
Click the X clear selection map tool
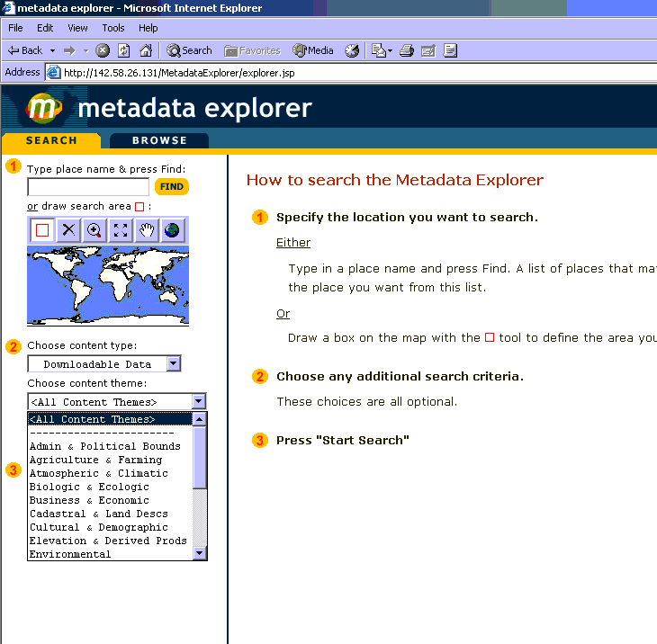pos(68,230)
